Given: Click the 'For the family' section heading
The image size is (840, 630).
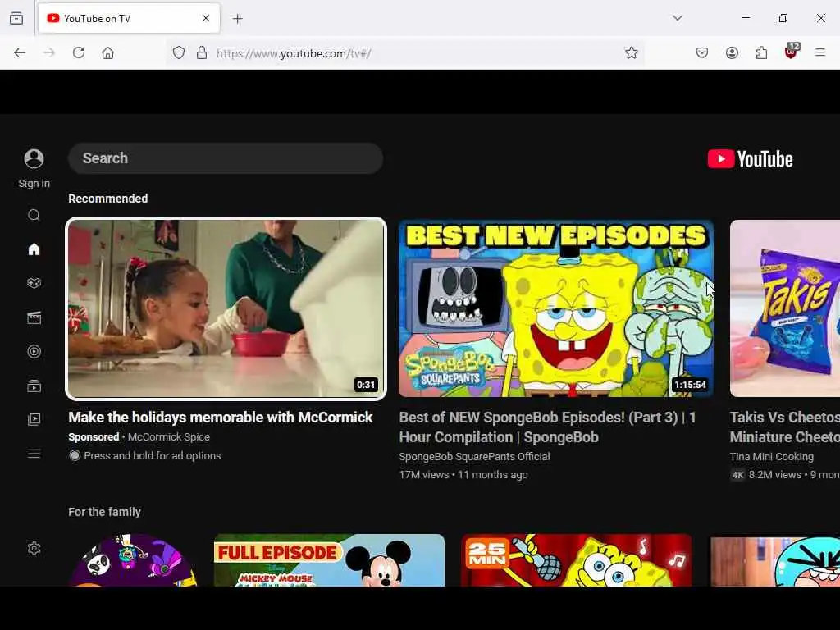Looking at the screenshot, I should point(104,512).
